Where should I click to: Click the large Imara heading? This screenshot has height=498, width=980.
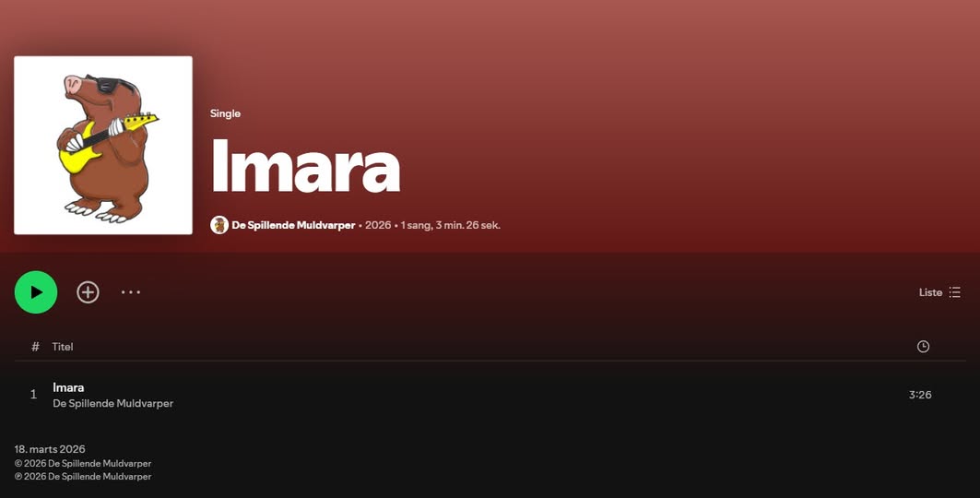coord(306,166)
